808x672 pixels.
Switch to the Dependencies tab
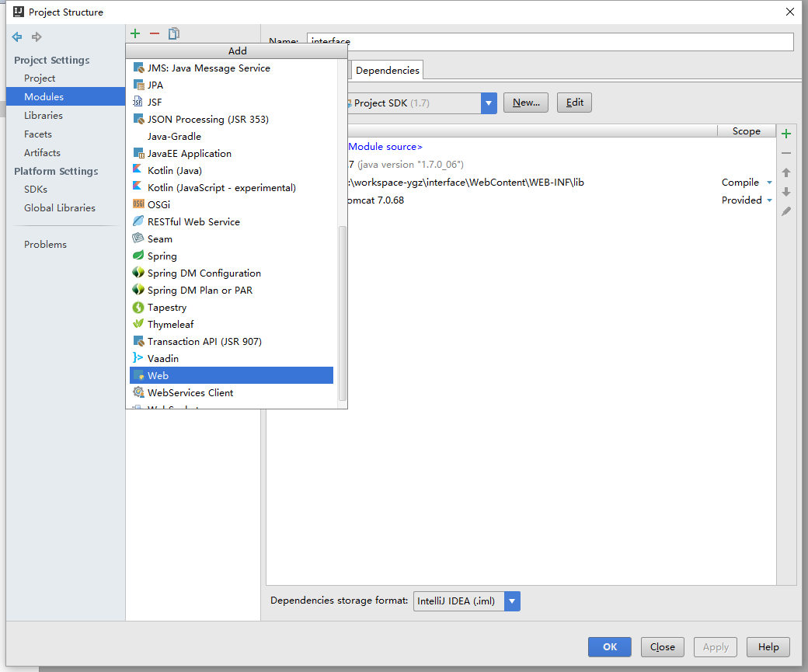[x=388, y=70]
